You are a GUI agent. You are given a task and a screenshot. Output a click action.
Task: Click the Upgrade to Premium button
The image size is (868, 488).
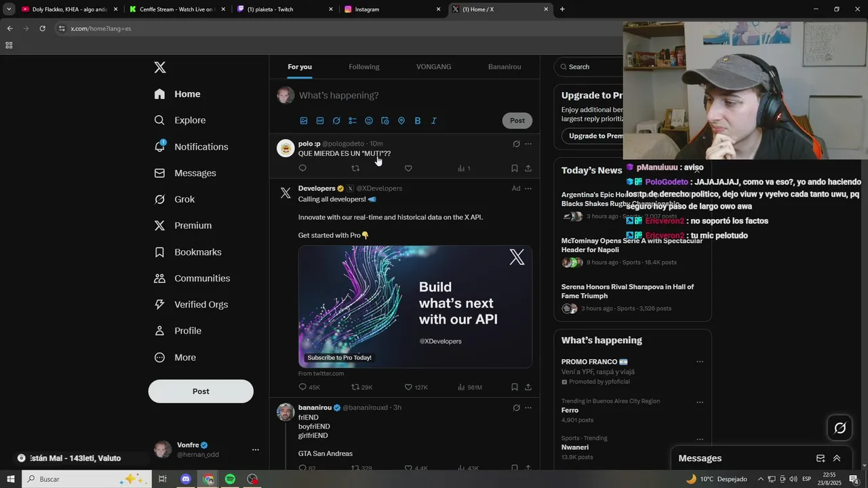[592, 136]
